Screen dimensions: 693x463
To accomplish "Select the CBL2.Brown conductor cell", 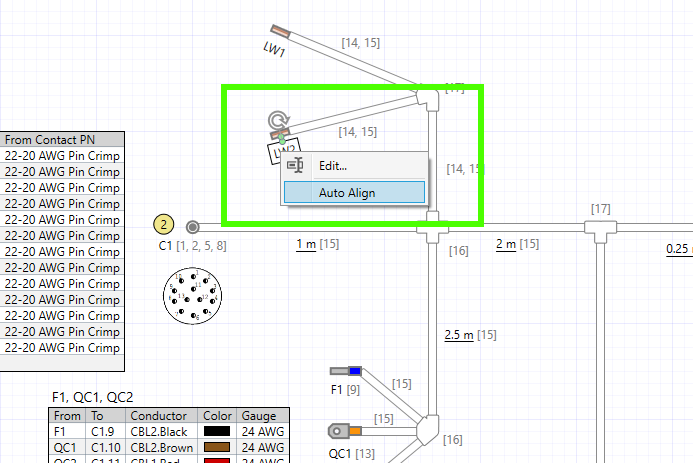I will click(x=161, y=448).
